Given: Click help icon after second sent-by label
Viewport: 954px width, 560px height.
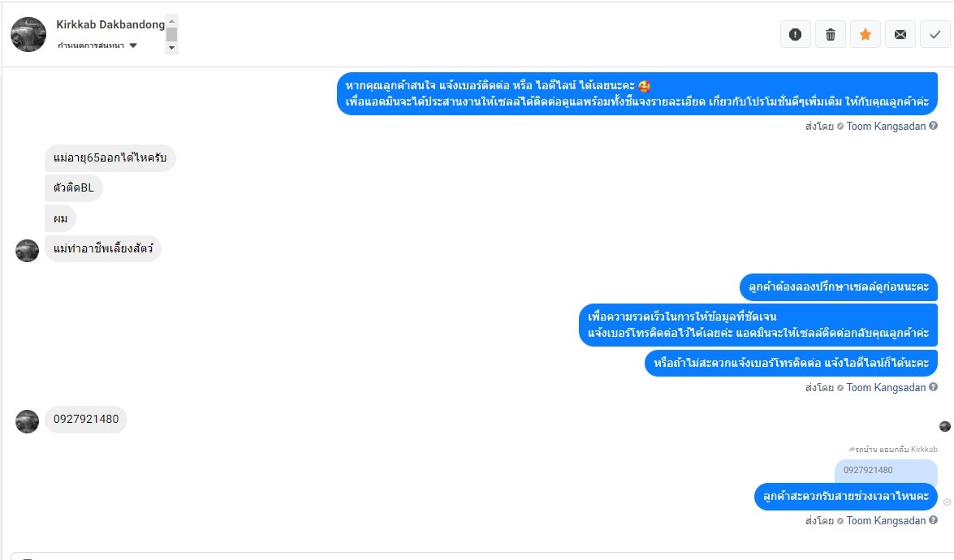Looking at the screenshot, I should (x=934, y=387).
